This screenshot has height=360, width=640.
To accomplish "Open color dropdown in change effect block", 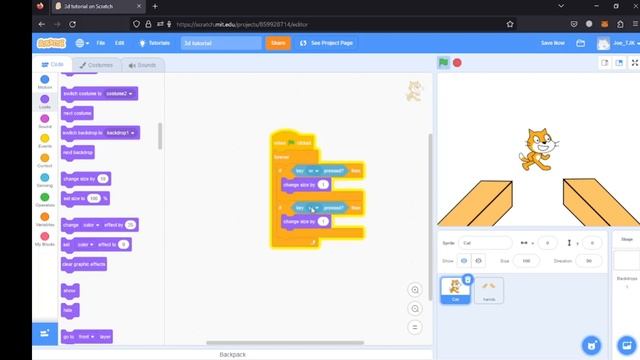I will coord(91,225).
